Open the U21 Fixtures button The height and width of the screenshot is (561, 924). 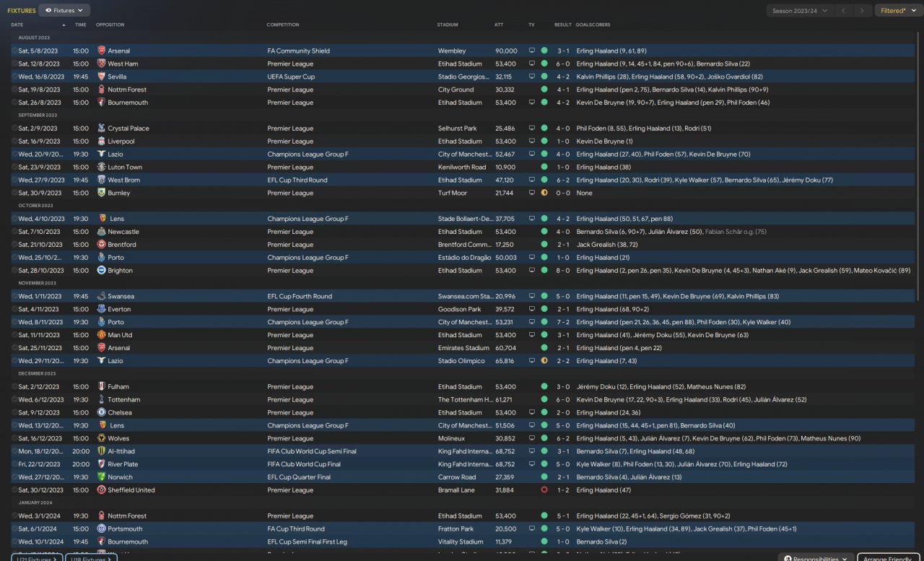[37, 558]
